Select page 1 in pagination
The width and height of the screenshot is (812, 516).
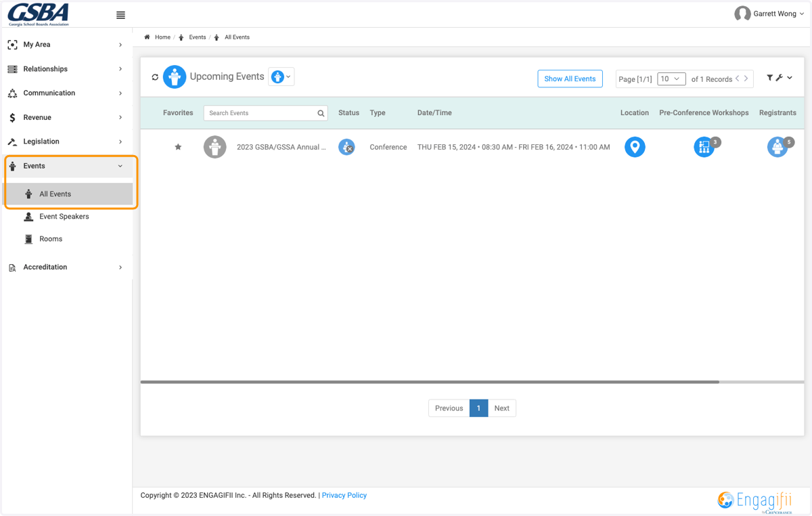tap(478, 408)
